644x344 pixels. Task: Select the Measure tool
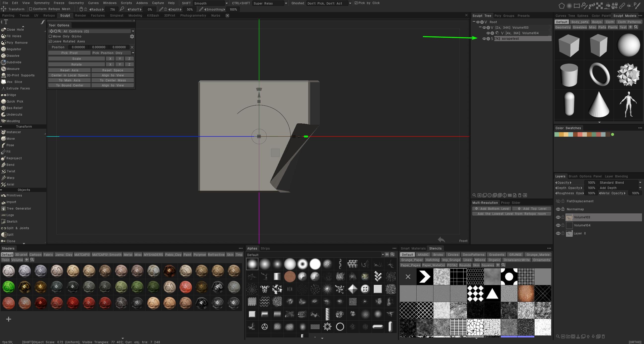(13, 69)
